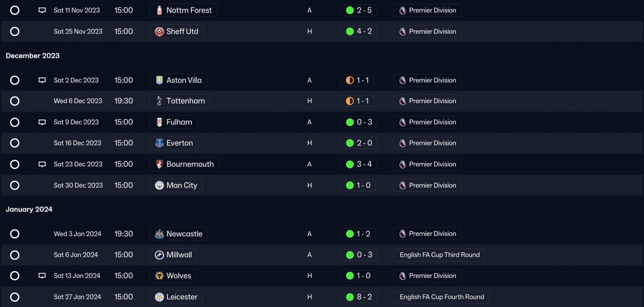Select the radio circle for Sheff Utd fixture
Image resolution: width=644 pixels, height=307 pixels.
[15, 32]
